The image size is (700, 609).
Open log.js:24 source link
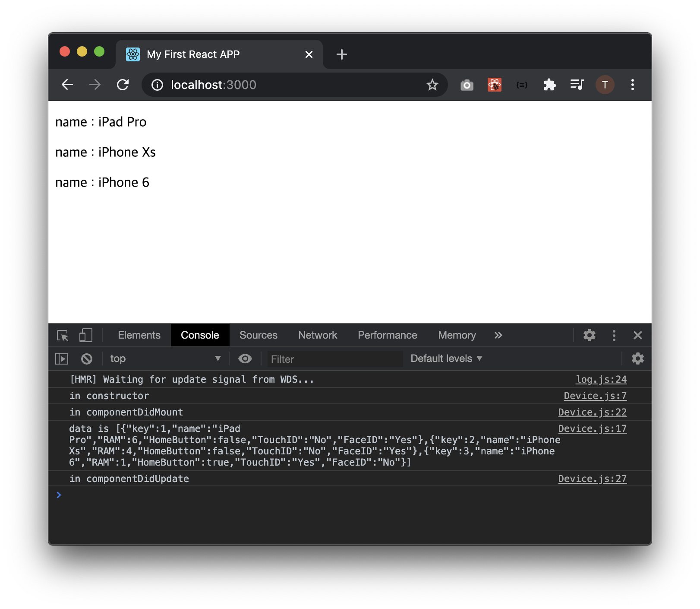[601, 379]
